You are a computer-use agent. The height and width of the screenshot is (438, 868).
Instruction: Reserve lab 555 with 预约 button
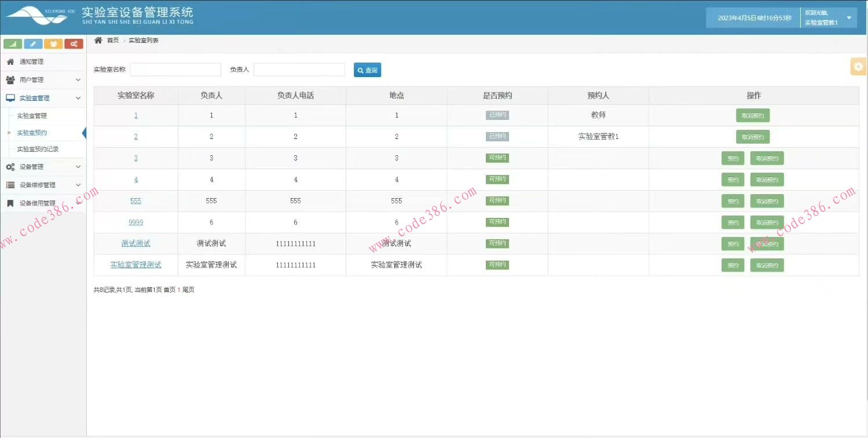(x=733, y=201)
